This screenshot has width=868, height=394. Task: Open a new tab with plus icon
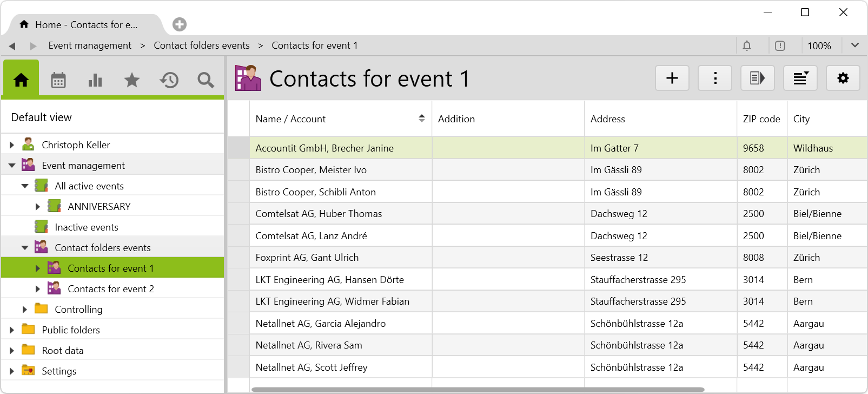[x=180, y=24]
